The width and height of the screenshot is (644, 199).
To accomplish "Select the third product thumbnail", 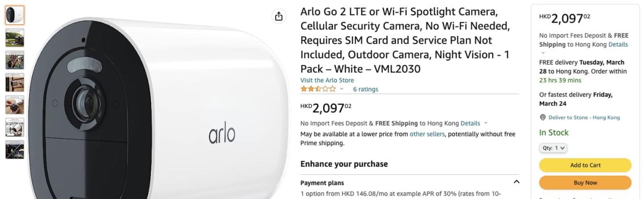I will coord(14,60).
